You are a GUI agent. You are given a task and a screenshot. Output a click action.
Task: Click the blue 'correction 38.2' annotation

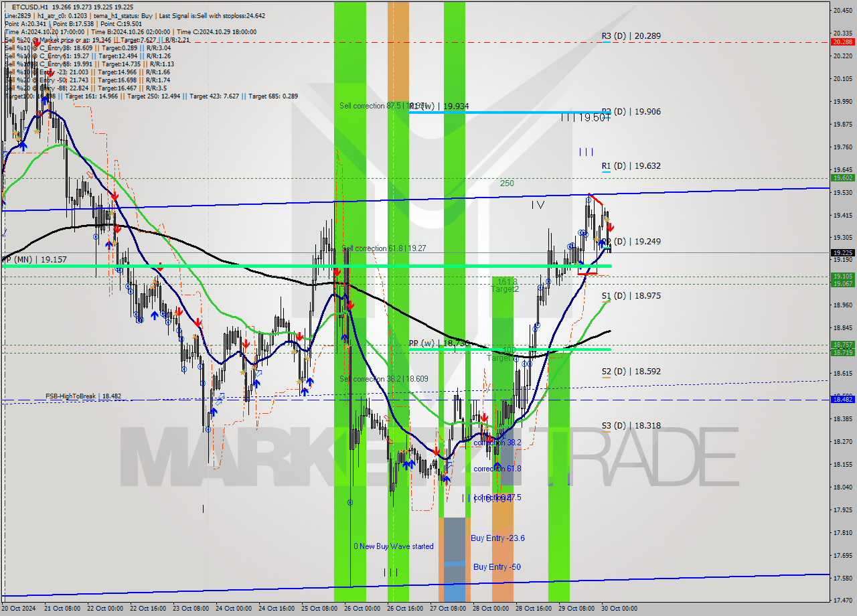497,443
